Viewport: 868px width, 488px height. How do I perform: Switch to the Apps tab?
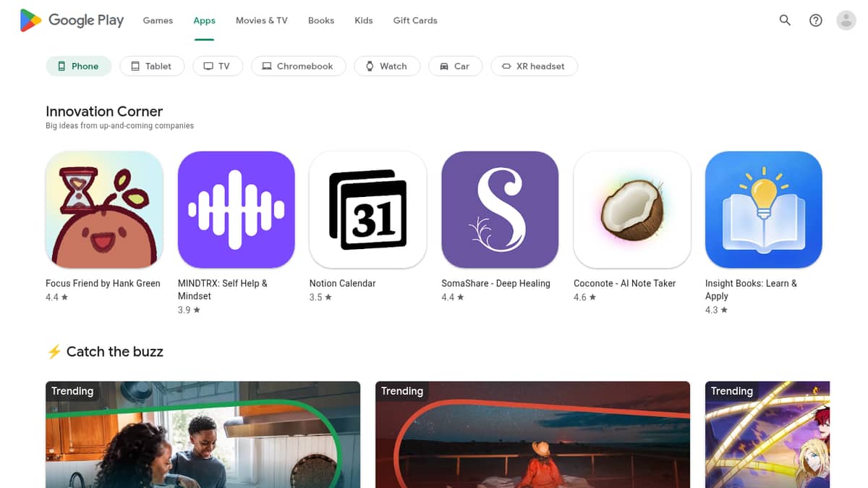pyautogui.click(x=205, y=20)
